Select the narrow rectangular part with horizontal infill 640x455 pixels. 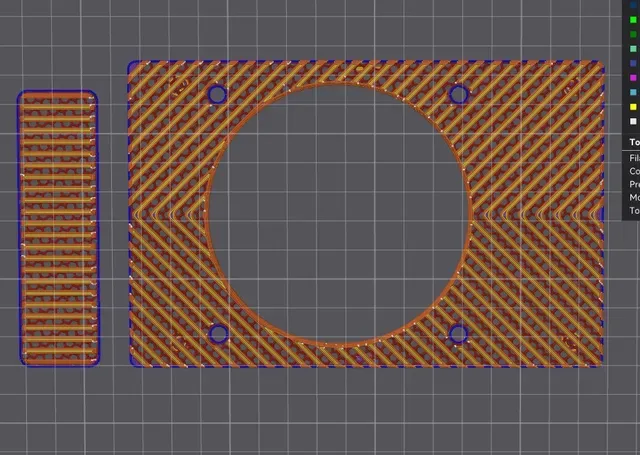(58, 229)
